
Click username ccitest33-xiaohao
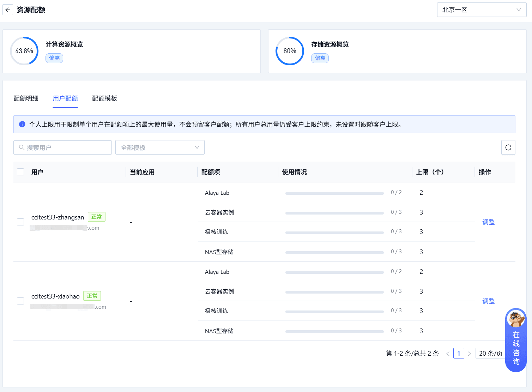coord(55,296)
